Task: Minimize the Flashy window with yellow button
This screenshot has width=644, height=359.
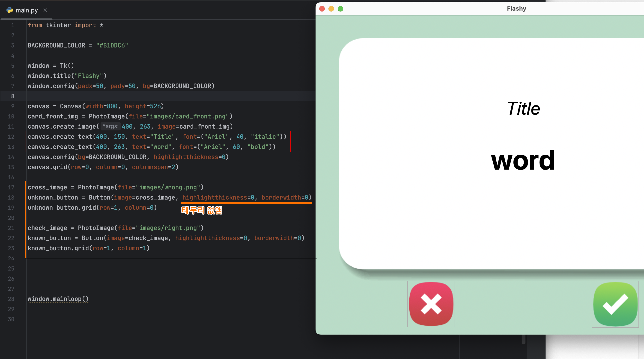Action: pos(331,9)
